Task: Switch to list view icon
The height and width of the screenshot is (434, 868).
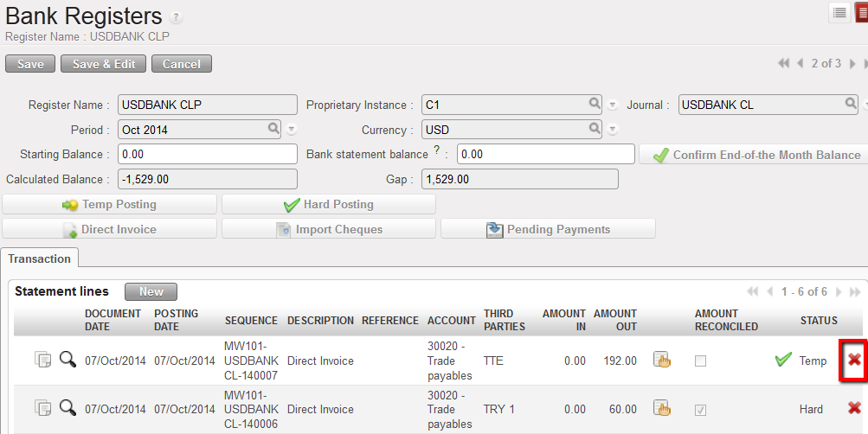Action: click(x=839, y=12)
